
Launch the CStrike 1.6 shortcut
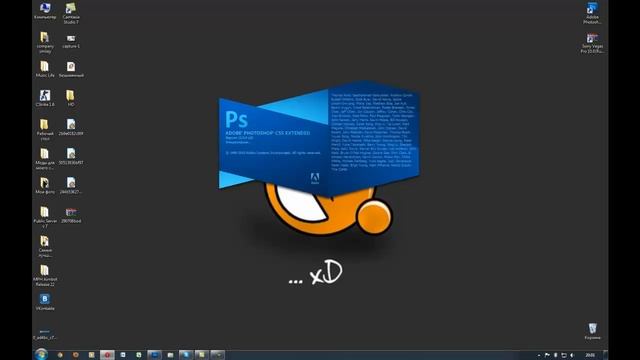click(x=45, y=98)
